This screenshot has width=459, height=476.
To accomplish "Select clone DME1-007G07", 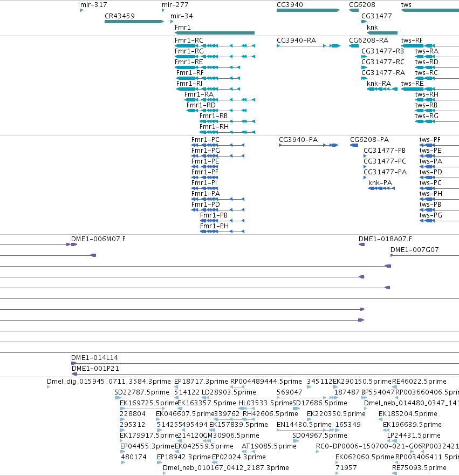I will pos(414,250).
